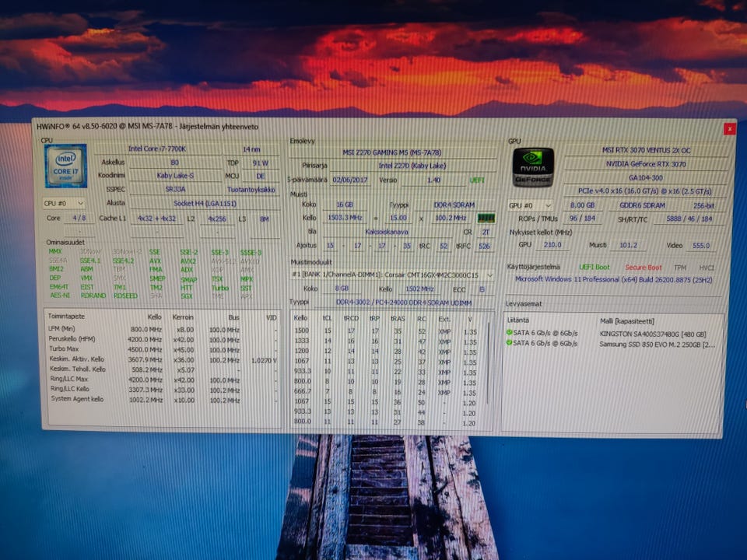The height and width of the screenshot is (560, 747).
Task: Click the Socket H4 (LGA1151) field
Action: pos(205,203)
